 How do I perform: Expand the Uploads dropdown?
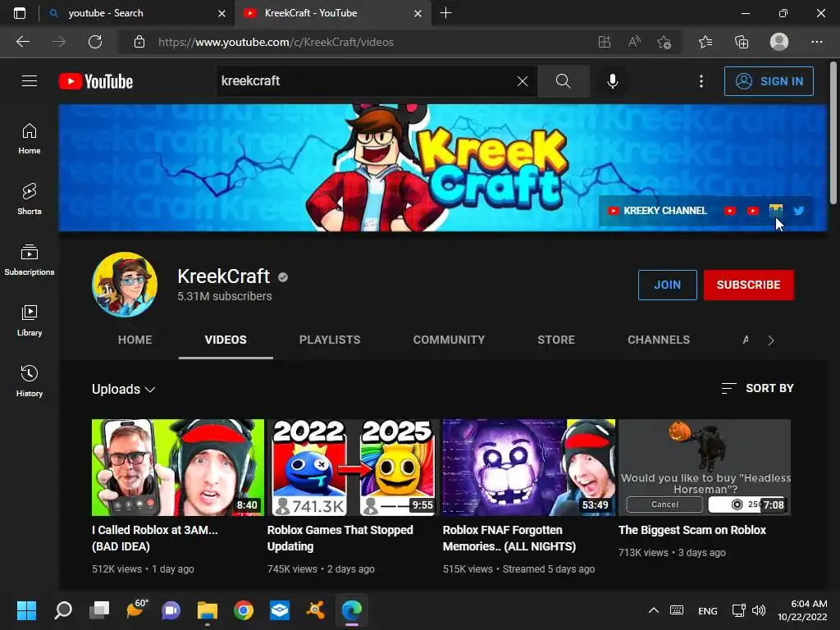click(123, 389)
